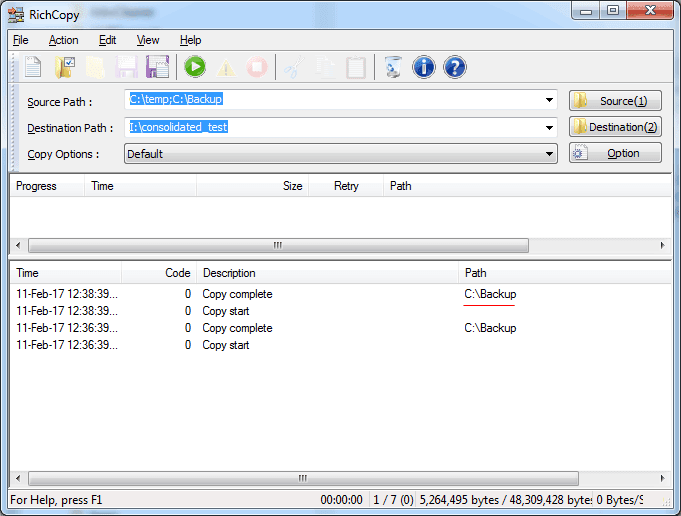Click the '0 Bytes/S' status bar entry
The width and height of the screenshot is (681, 516).
coord(619,500)
